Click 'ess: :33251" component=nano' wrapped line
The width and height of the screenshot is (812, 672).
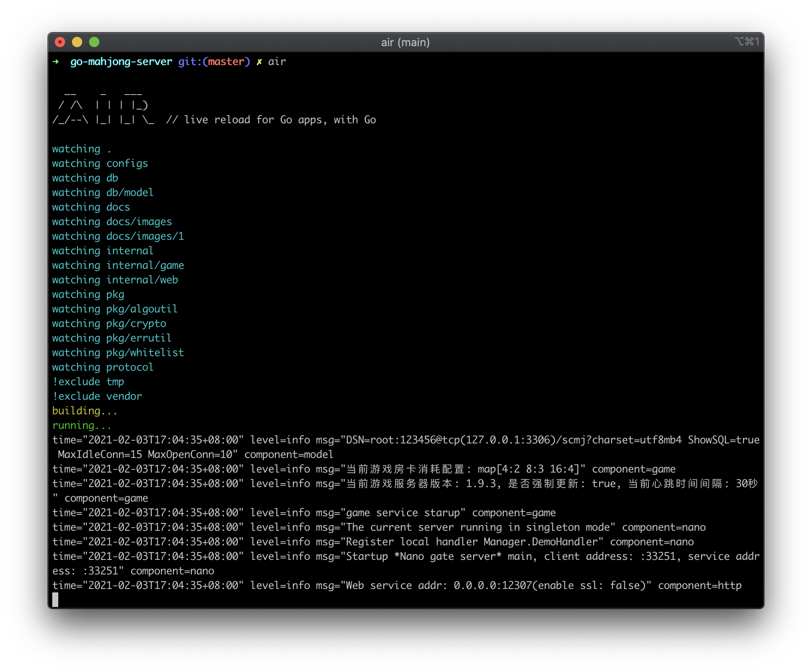tap(133, 571)
